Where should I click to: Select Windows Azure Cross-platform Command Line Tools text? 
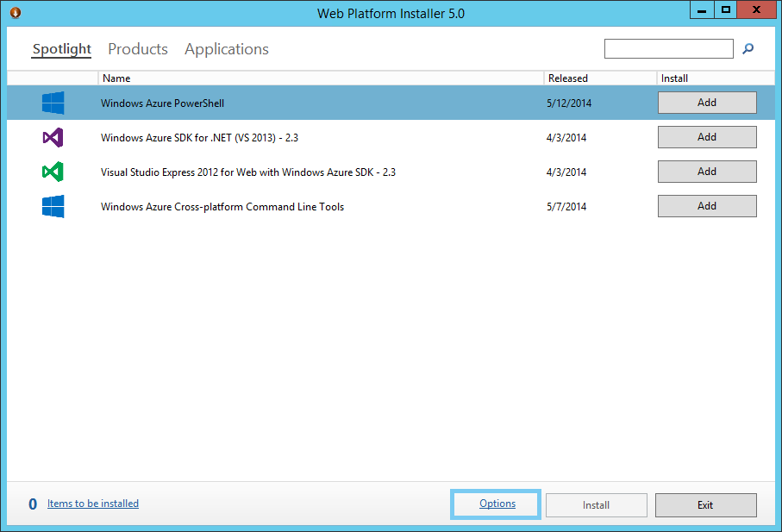click(222, 206)
